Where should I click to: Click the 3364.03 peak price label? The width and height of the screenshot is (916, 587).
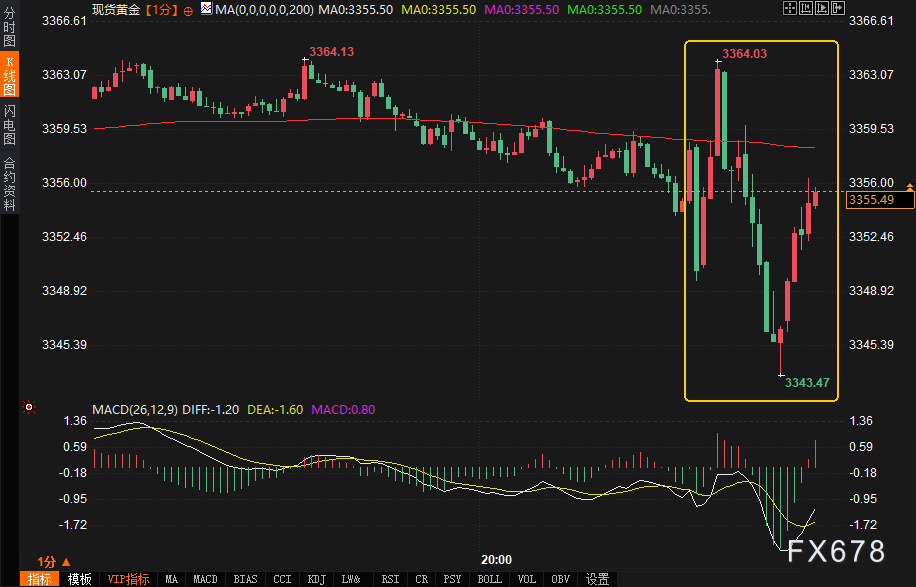[744, 54]
